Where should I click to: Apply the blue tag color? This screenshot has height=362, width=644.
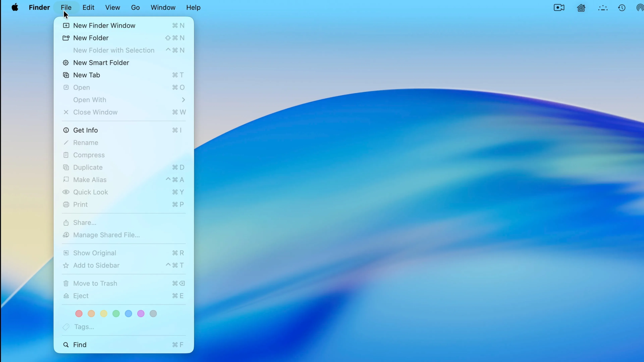click(128, 314)
